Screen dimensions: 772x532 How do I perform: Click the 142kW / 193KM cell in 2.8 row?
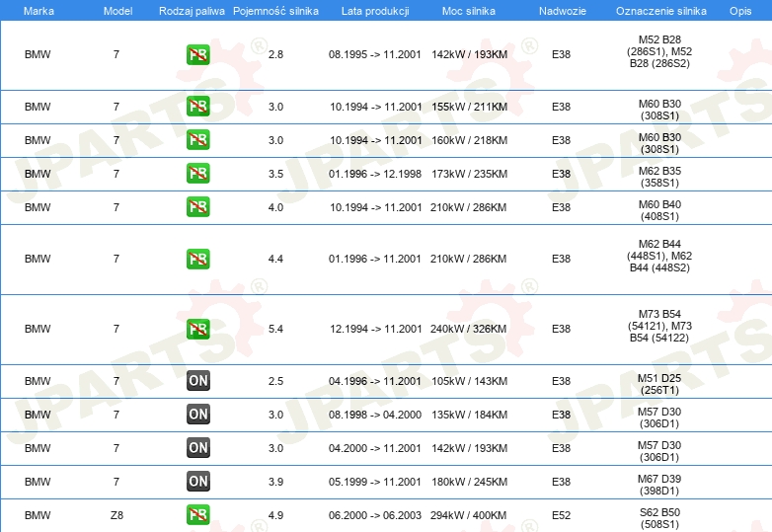tap(469, 54)
